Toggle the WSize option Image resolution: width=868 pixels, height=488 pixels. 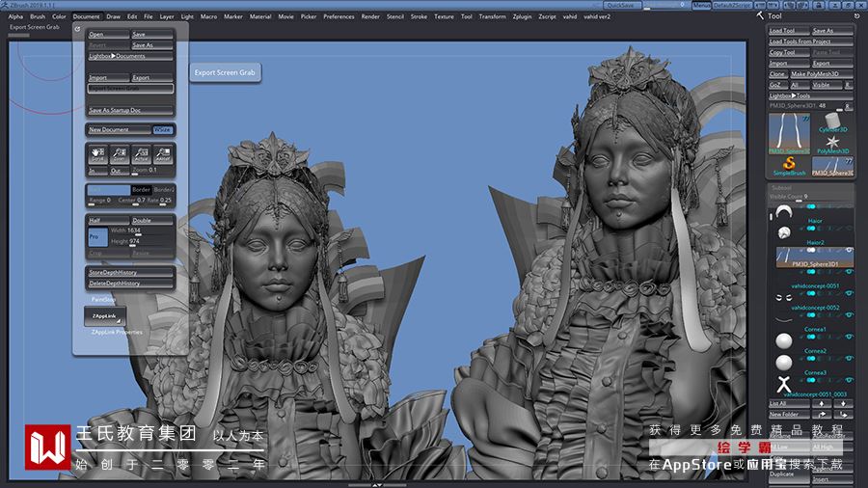click(163, 129)
